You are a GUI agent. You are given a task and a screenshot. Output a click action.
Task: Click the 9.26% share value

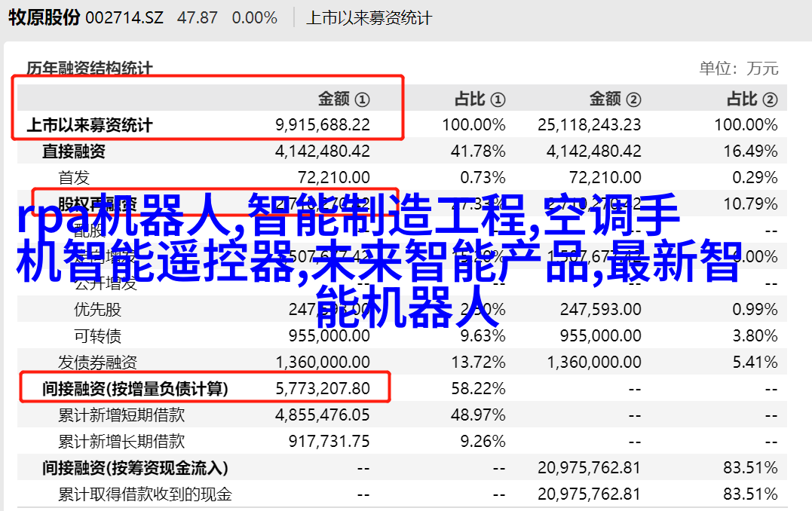(x=483, y=442)
